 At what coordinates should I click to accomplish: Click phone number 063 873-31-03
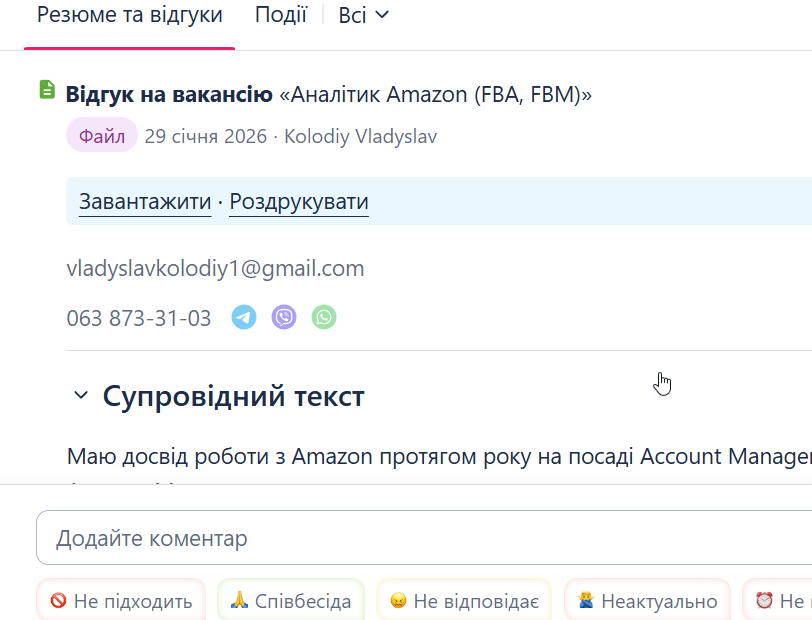click(x=139, y=318)
